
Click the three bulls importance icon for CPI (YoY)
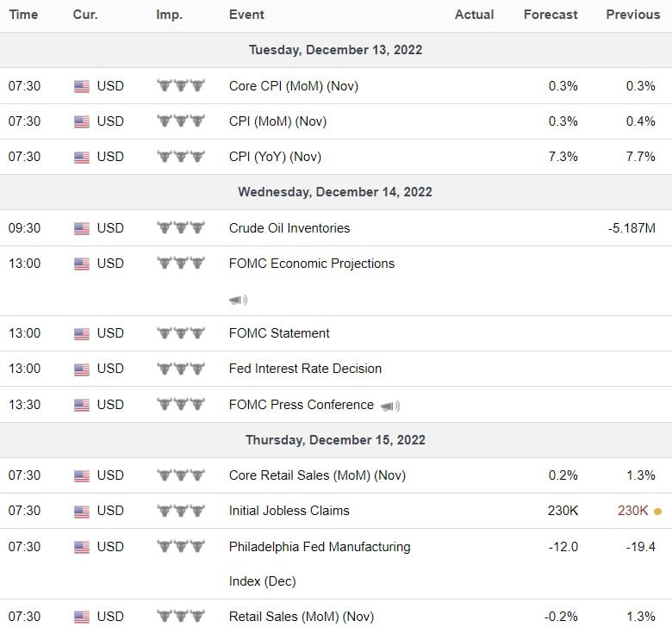(180, 157)
